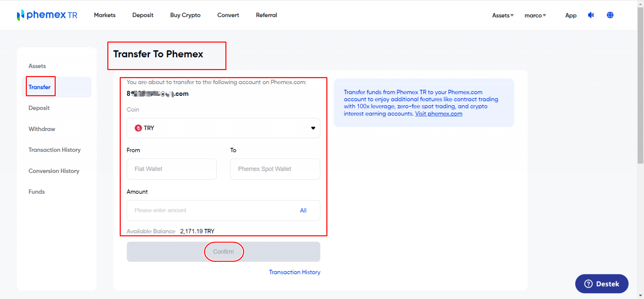Viewport: 644px width, 299px height.
Task: Click the Phemex TR logo
Action: point(46,15)
